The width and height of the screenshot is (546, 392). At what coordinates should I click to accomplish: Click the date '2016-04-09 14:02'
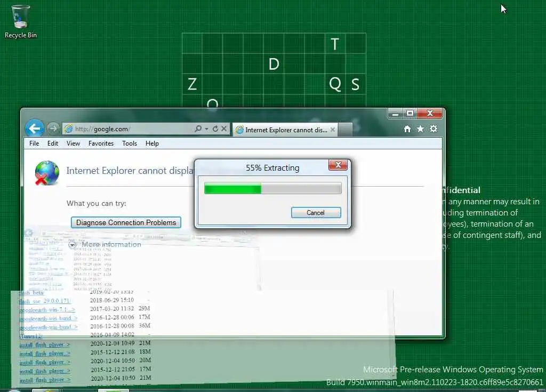click(x=112, y=335)
